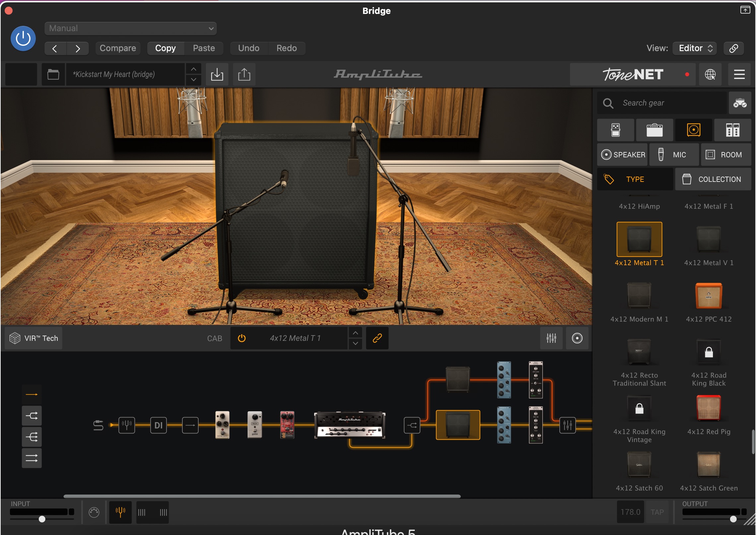Select the dual parallel chain routing icon
Image resolution: width=756 pixels, height=535 pixels.
[32, 458]
